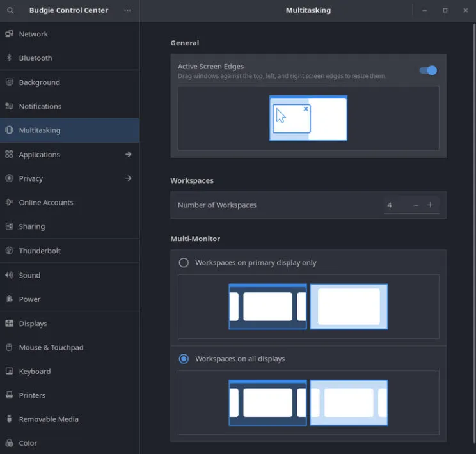Screen dimensions: 476x454
Task: Click the Removable Media icon
Action: point(9,419)
